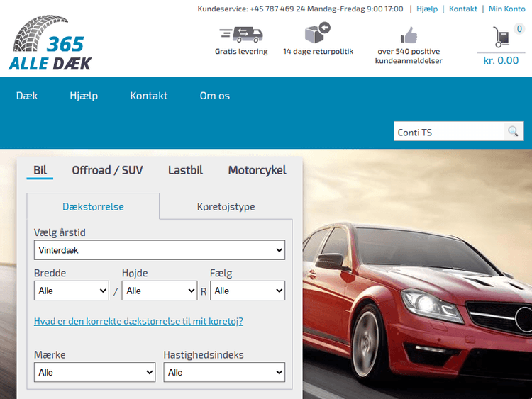Open the Dæk menu item
The height and width of the screenshot is (399, 532).
(27, 96)
